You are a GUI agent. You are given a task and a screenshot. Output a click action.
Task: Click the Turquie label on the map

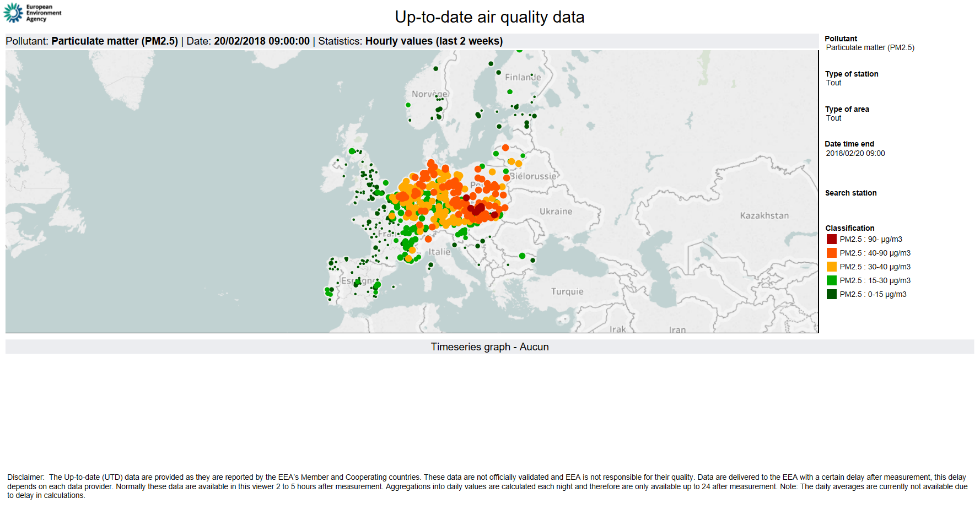point(567,291)
